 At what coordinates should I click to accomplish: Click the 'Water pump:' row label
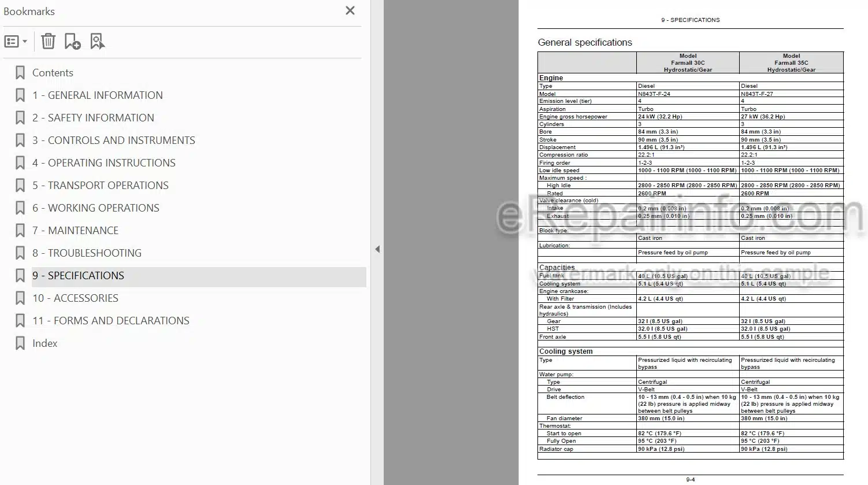[x=556, y=375]
